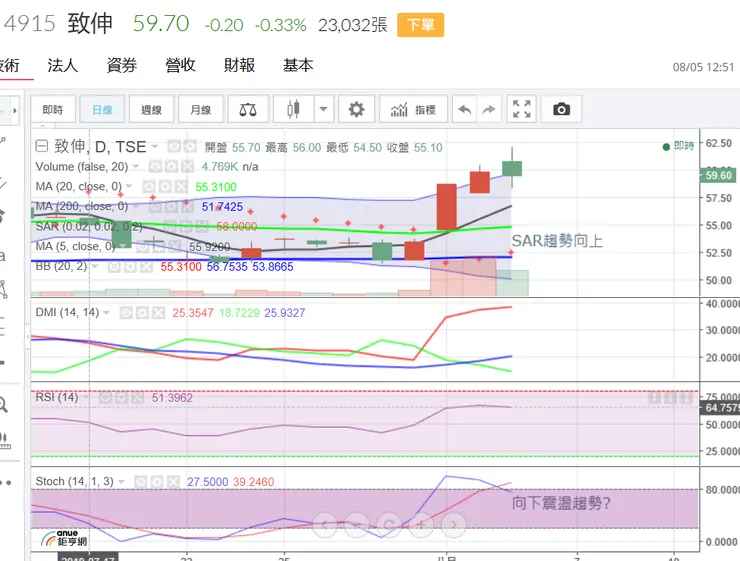
Task: Expand dropdown arrow next to 致伸, D, TSE
Action: [x=154, y=147]
